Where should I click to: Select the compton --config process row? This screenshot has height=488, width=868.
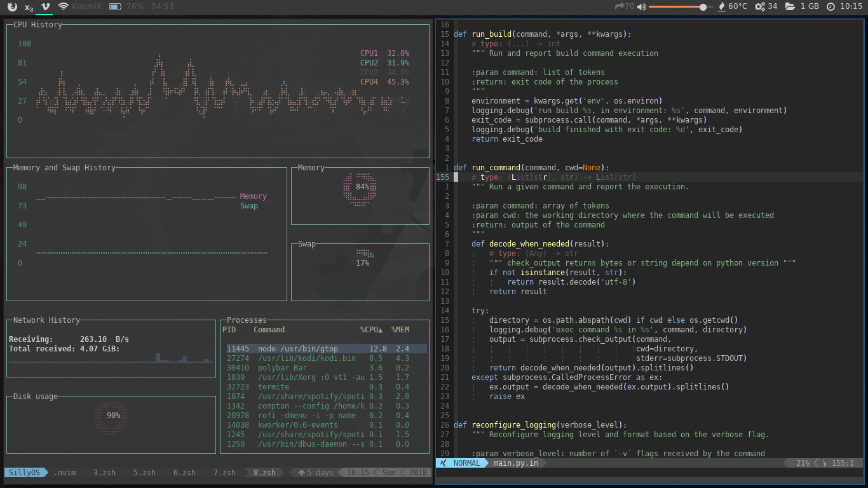(327, 406)
